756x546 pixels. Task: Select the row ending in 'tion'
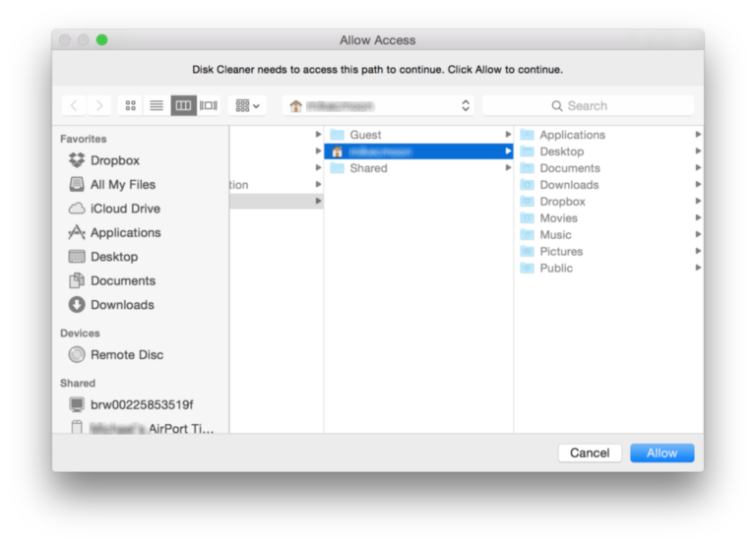[277, 185]
